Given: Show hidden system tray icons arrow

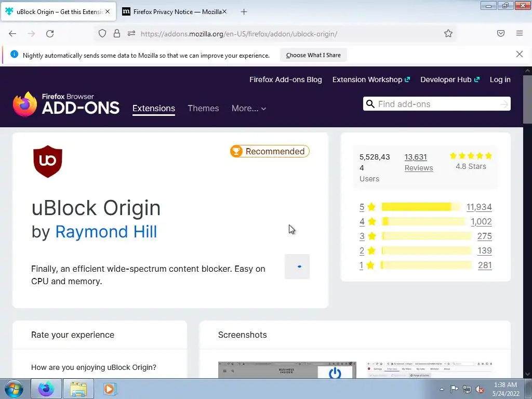Looking at the screenshot, I should [442, 389].
